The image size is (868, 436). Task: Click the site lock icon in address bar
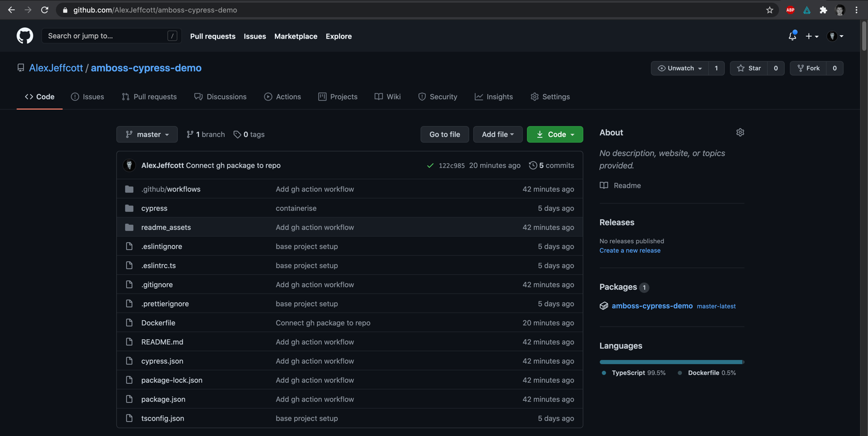(65, 10)
